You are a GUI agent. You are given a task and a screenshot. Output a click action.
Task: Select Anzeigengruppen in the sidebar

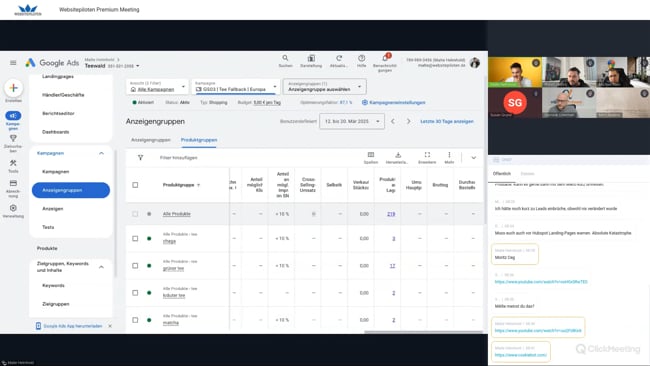pos(71,190)
